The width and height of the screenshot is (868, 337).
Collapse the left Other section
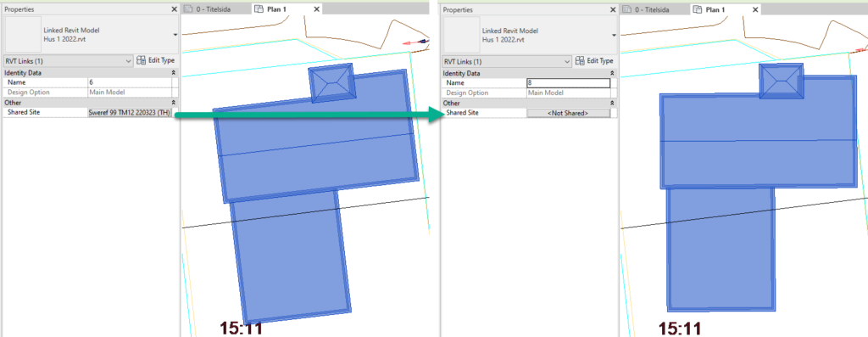pyautogui.click(x=174, y=103)
